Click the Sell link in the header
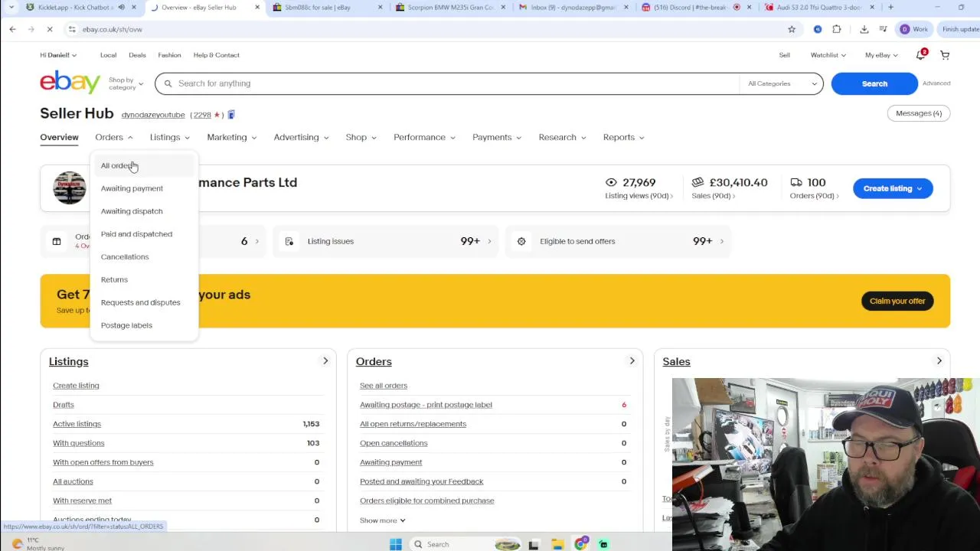 785,55
